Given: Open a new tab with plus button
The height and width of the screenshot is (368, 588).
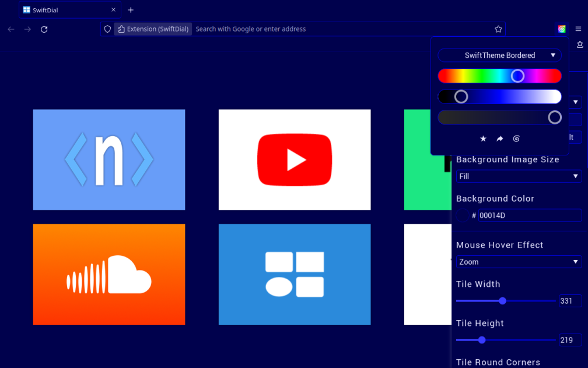Looking at the screenshot, I should click(x=131, y=10).
